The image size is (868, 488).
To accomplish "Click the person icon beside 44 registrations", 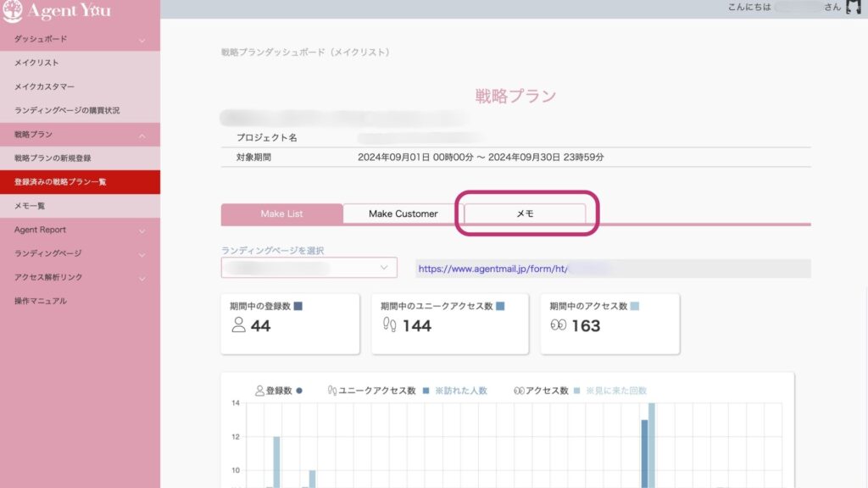I will pos(238,325).
